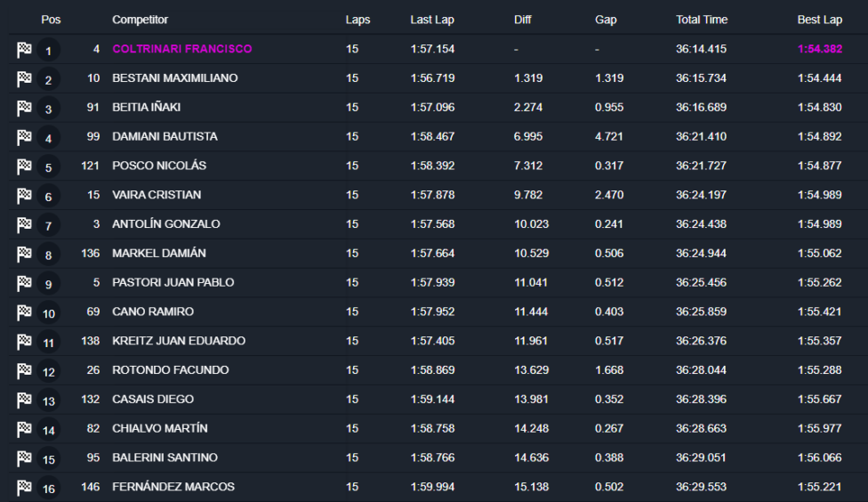Screen dimensions: 868x502
Task: Click the finish flag icon for Fernández Marcos
Action: (x=24, y=488)
